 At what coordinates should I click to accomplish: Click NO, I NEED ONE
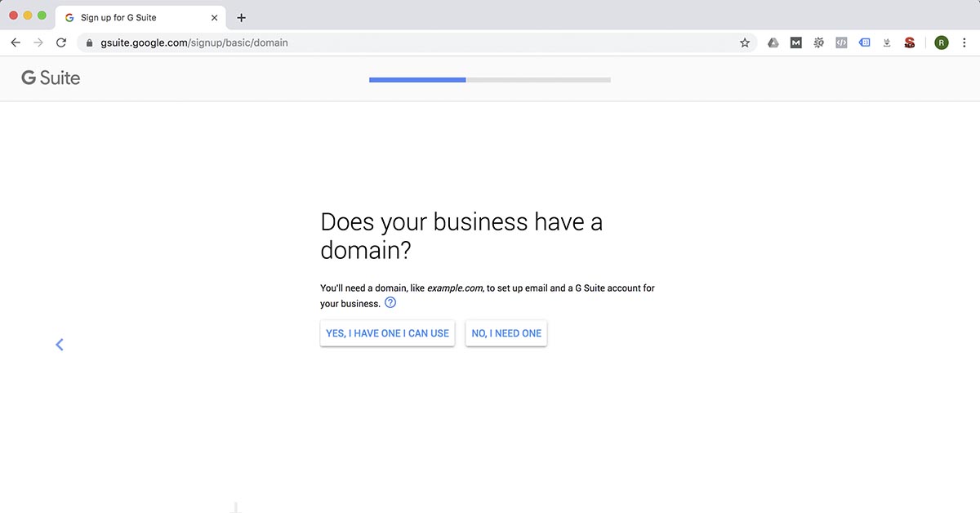(506, 333)
